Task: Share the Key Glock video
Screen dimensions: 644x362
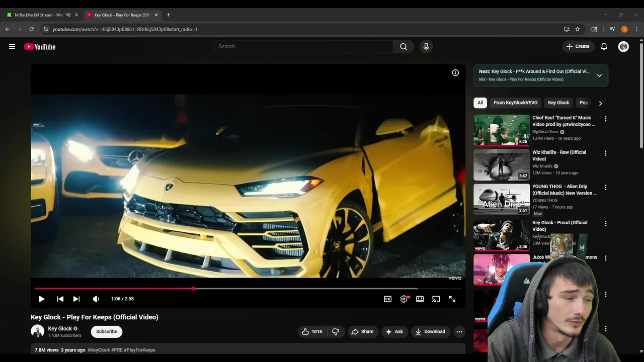Action: 362,332
